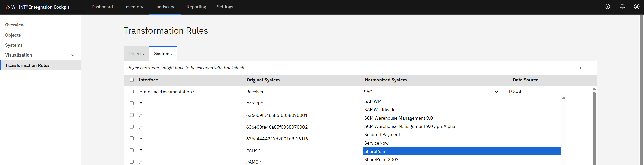The image size is (644, 165).
Task: Toggle the select-all checkbox in header
Action: coord(132,80)
